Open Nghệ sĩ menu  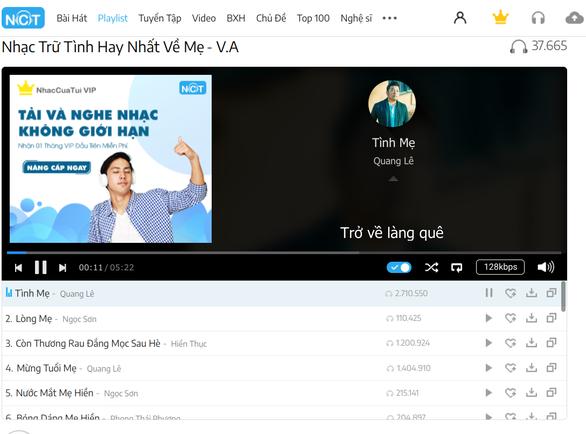pos(356,18)
